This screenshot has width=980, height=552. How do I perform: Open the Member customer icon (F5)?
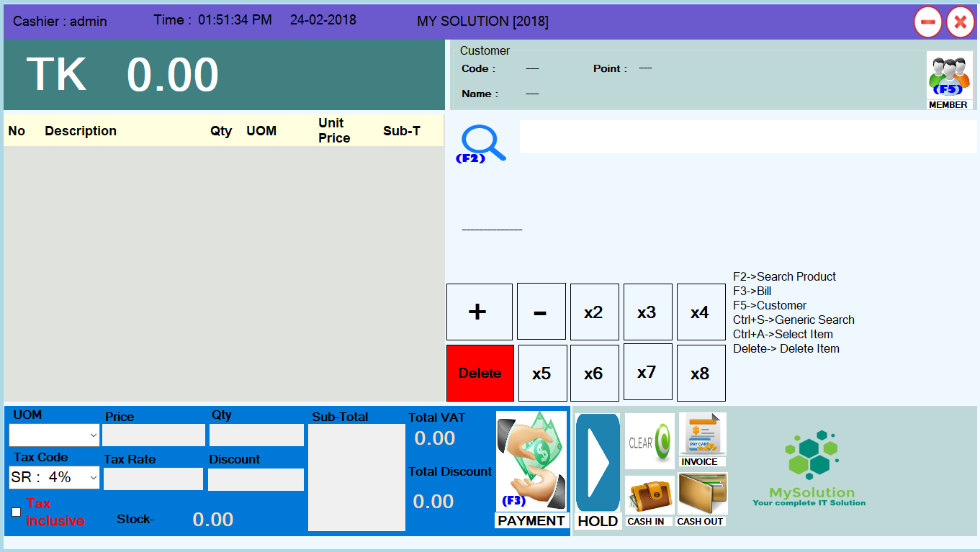(948, 75)
